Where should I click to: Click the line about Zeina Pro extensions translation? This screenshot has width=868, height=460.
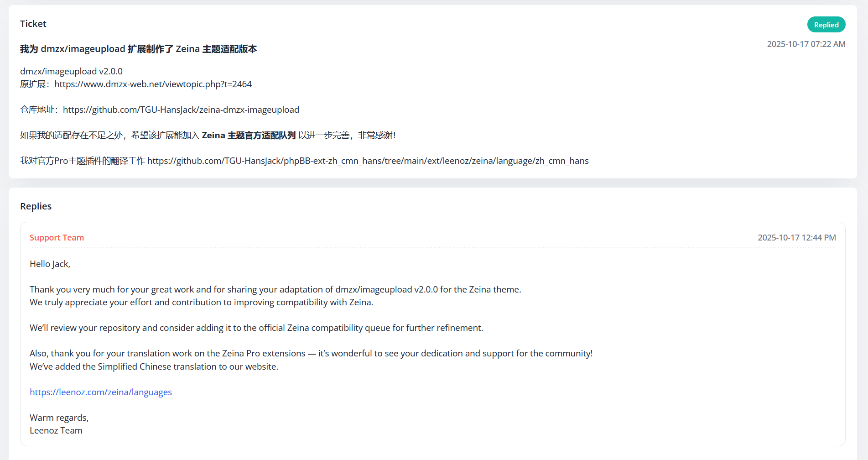311,353
